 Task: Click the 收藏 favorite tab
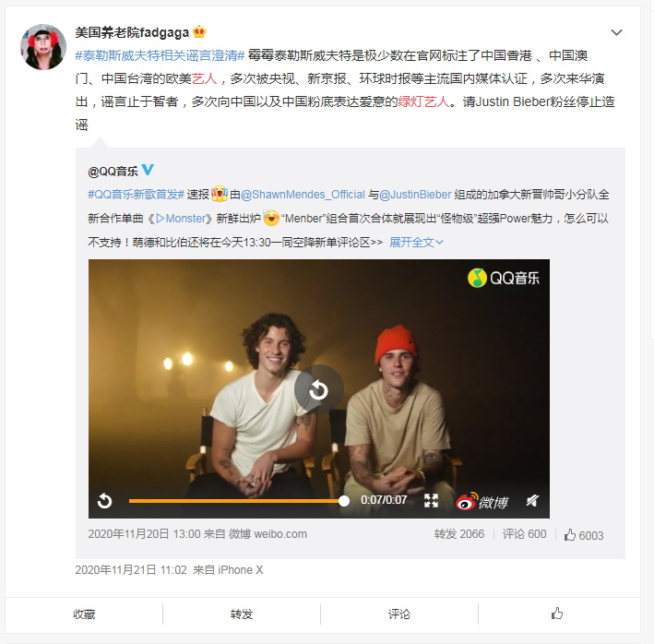[84, 614]
